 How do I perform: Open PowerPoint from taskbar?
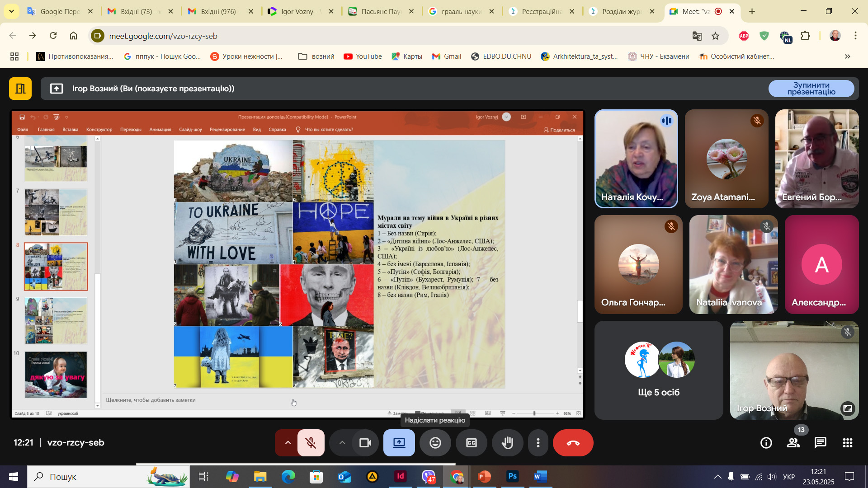[484, 477]
